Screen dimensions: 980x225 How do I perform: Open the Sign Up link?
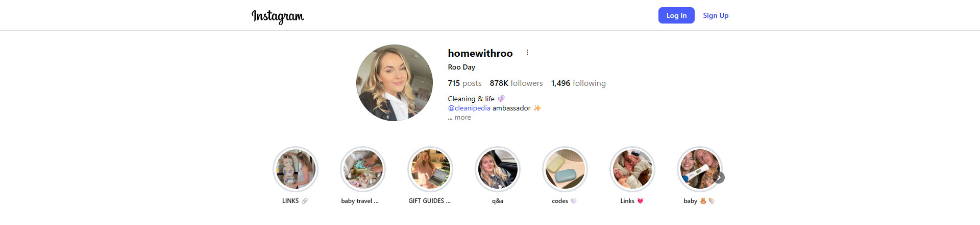pos(716,15)
